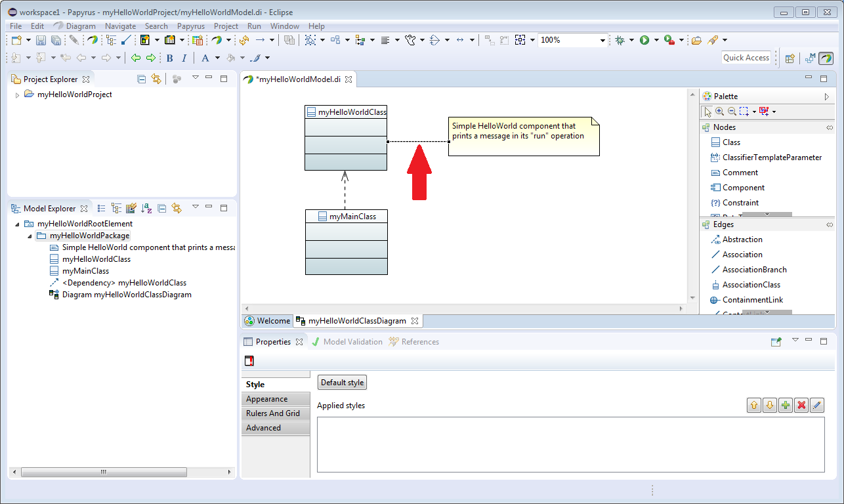Toggle Link with Editor in Project Explorer
This screenshot has height=504, width=844.
click(x=156, y=79)
